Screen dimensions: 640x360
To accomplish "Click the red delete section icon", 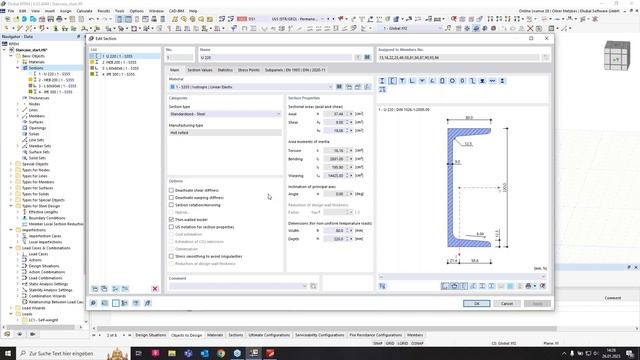I will pyautogui.click(x=155, y=289).
